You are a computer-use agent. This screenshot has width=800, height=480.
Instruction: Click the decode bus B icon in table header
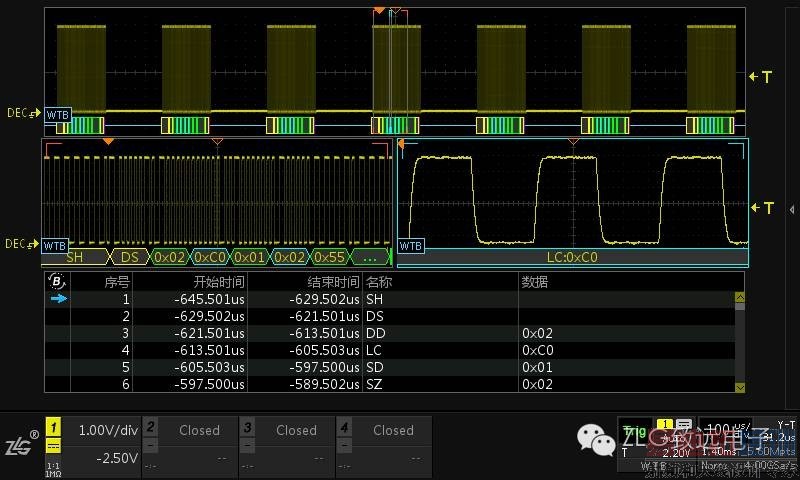click(55, 282)
